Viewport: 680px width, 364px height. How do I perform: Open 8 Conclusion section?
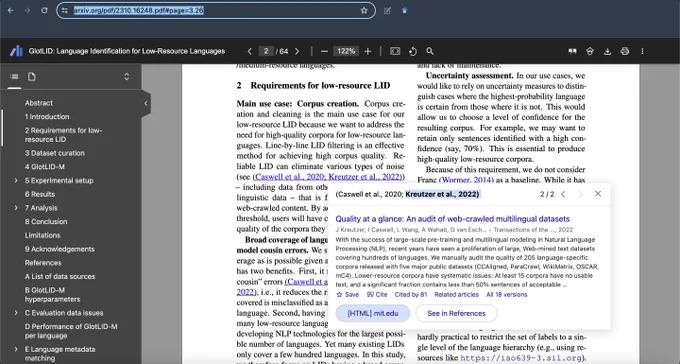(46, 221)
